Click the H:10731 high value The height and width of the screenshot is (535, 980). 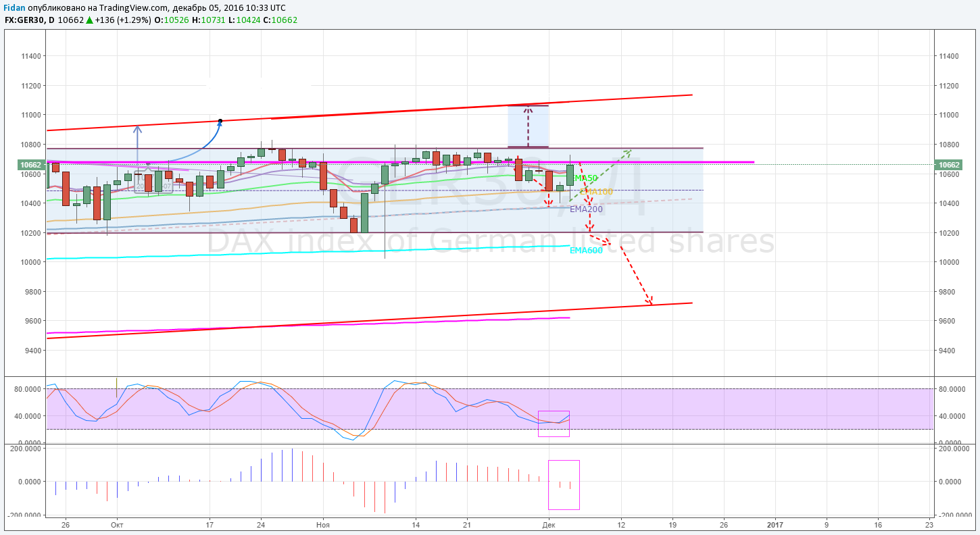click(x=207, y=20)
